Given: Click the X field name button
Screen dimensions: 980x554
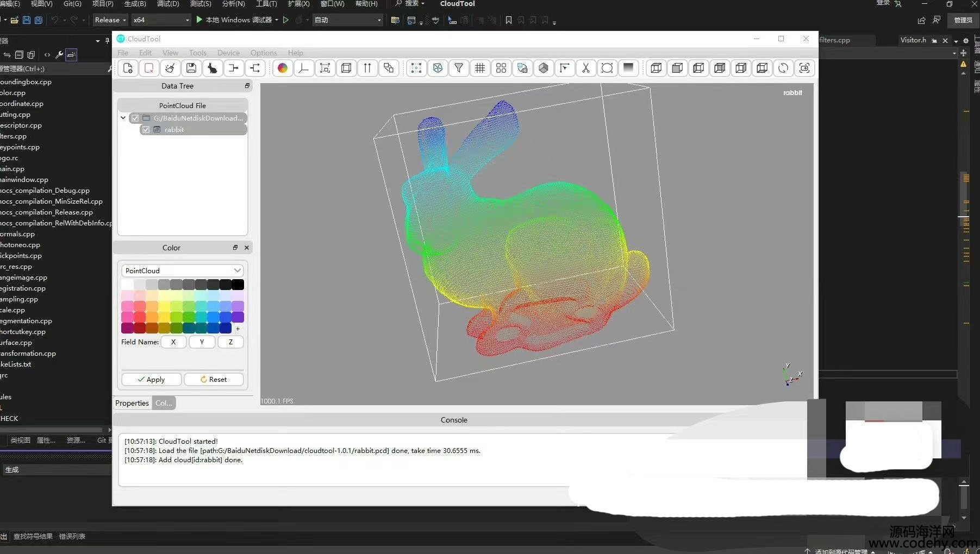Looking at the screenshot, I should click(x=173, y=342).
